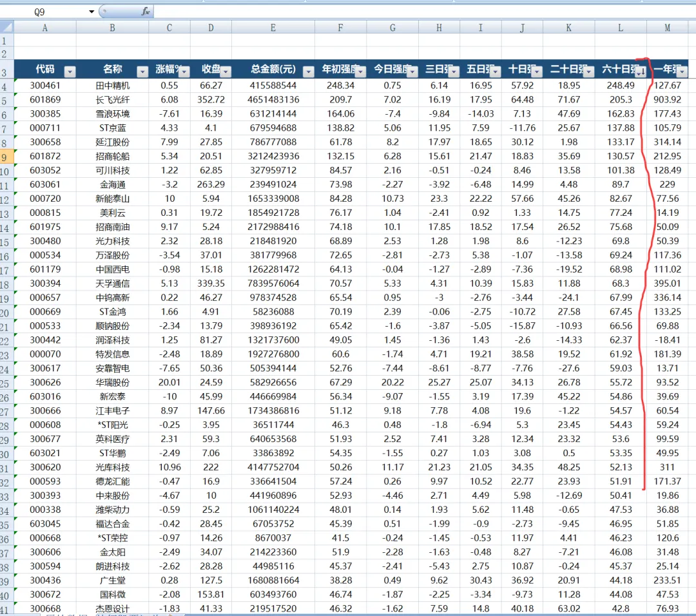The height and width of the screenshot is (616, 696).
Task: Click stock name 润泽科技
Action: coord(112,340)
